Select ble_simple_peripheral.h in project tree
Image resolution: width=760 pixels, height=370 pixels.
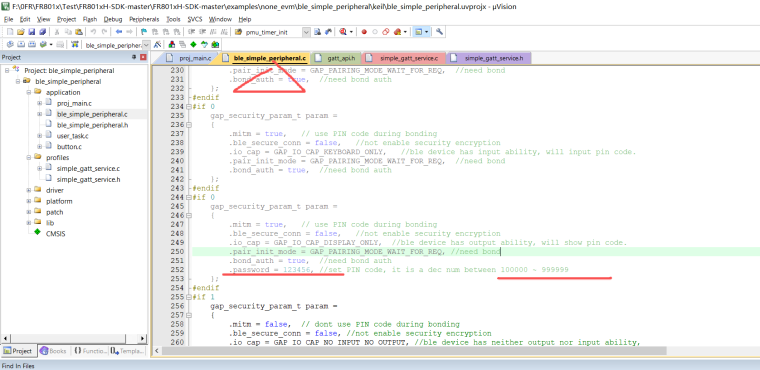coord(93,125)
